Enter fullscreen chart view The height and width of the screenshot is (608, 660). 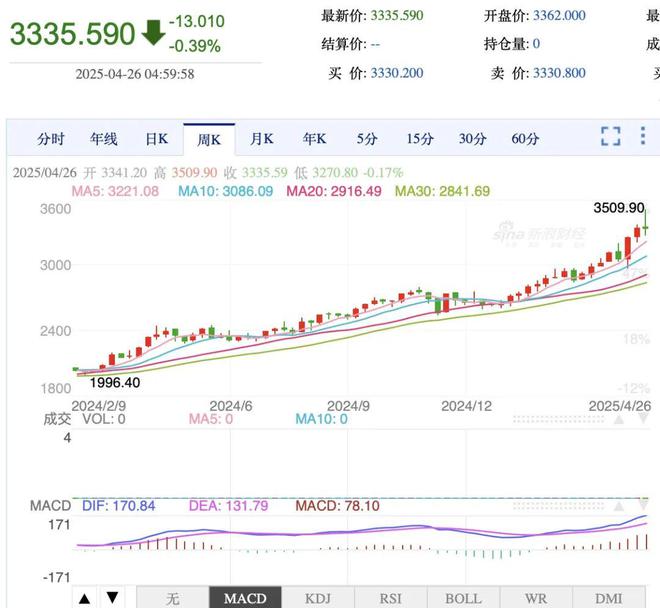(610, 138)
